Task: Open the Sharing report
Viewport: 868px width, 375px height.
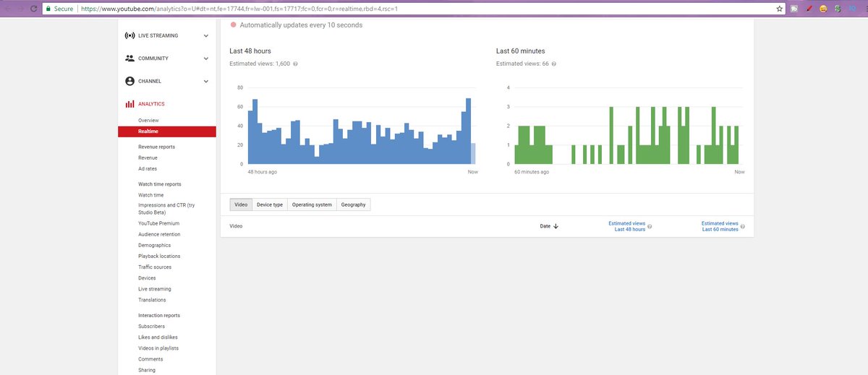Action: [147, 370]
